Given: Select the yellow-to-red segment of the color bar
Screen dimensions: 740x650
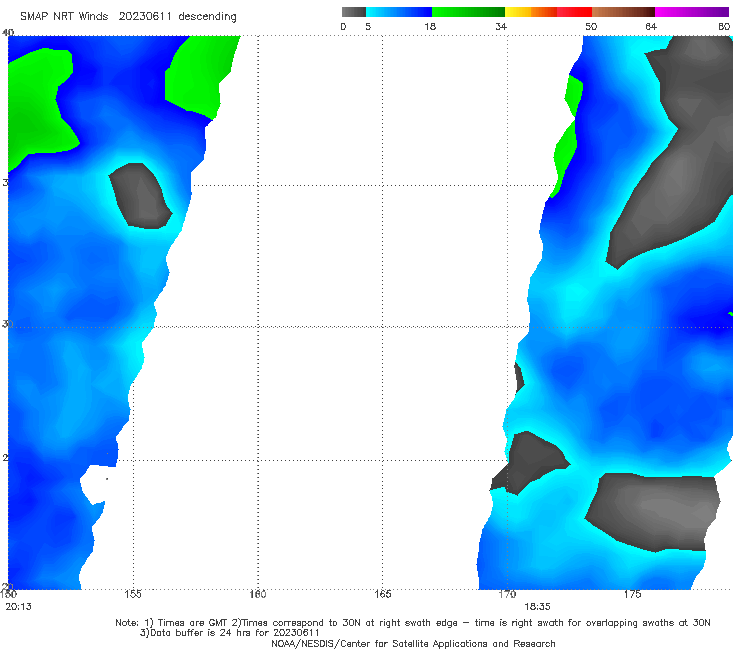Looking at the screenshot, I should (548, 12).
